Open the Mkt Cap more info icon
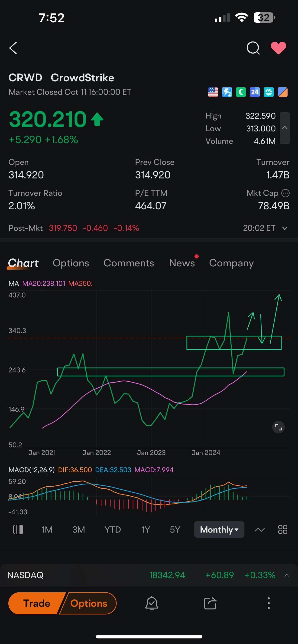This screenshot has height=644, width=298. tap(285, 193)
